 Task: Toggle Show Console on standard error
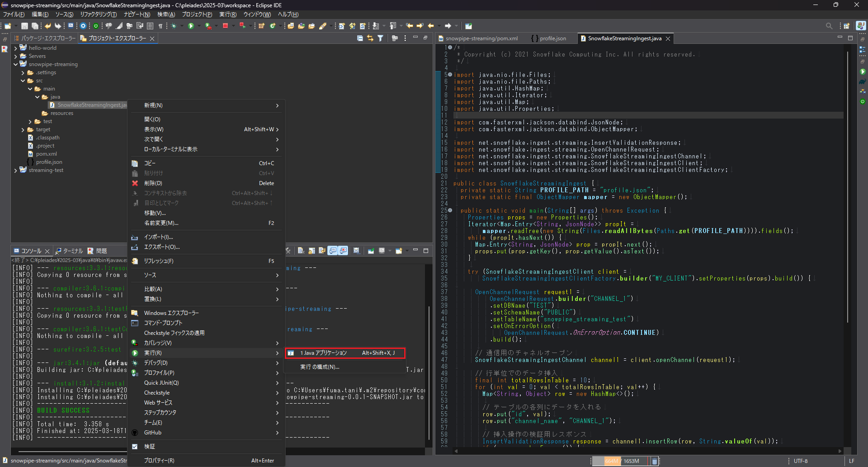click(x=343, y=250)
